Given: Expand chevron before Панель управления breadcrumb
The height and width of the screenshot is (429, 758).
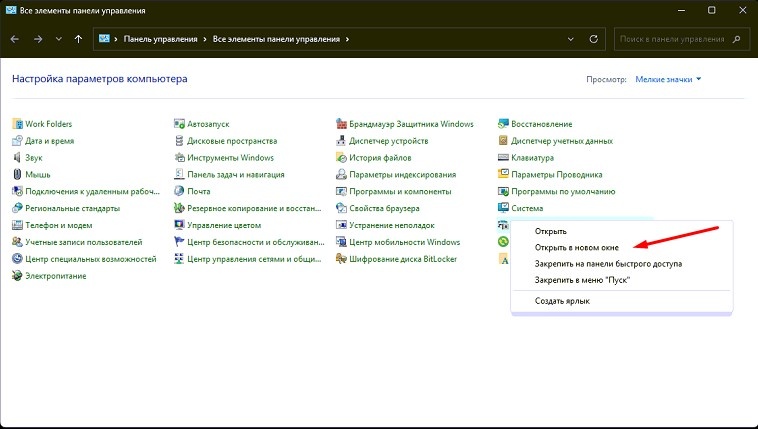Looking at the screenshot, I should point(116,39).
